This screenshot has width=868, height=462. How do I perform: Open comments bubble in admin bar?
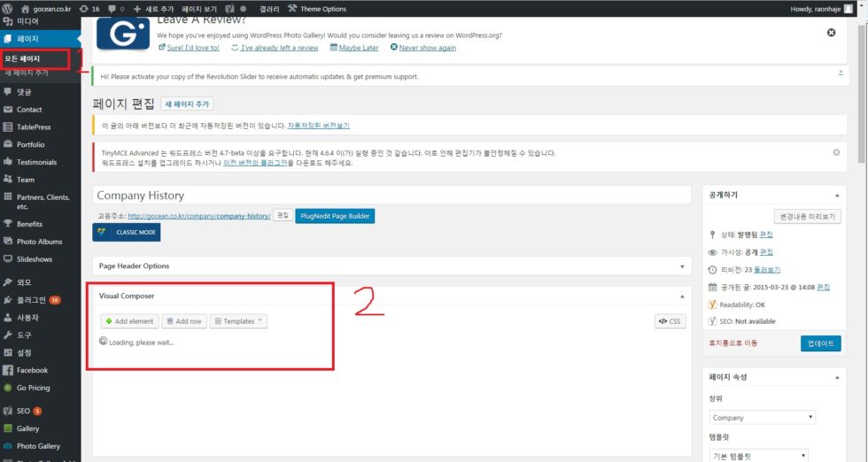tap(116, 9)
